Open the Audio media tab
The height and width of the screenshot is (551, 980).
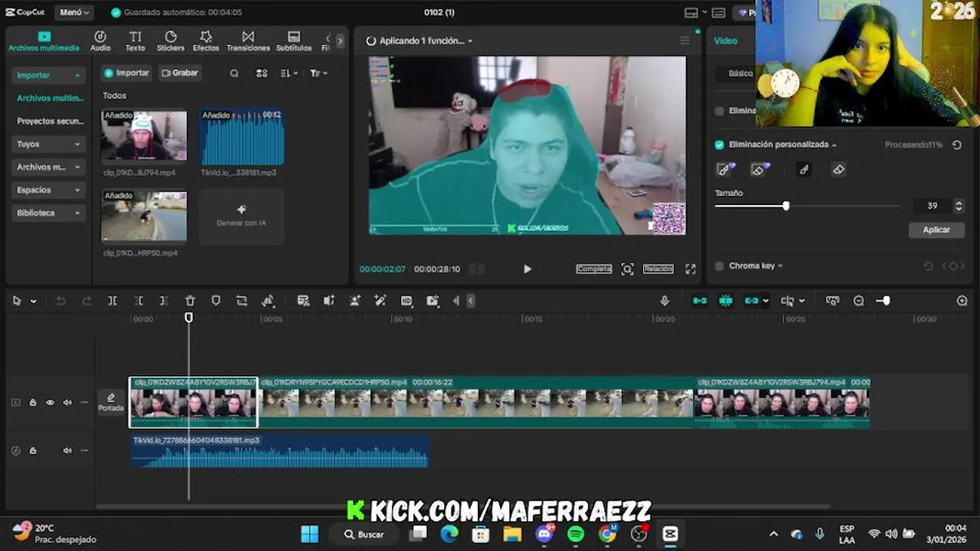100,41
